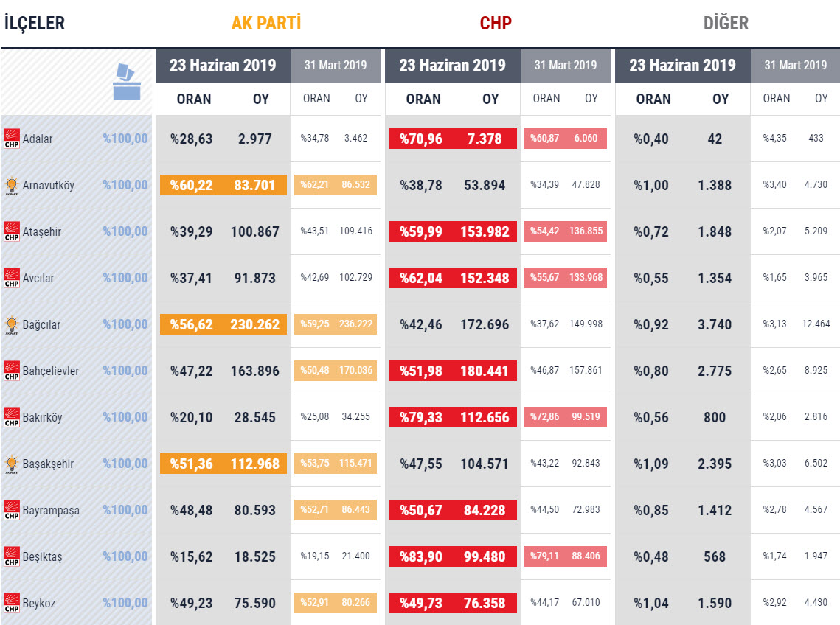Click 31 Mart 2019 header under CHP
This screenshot has width=840, height=625.
click(566, 66)
